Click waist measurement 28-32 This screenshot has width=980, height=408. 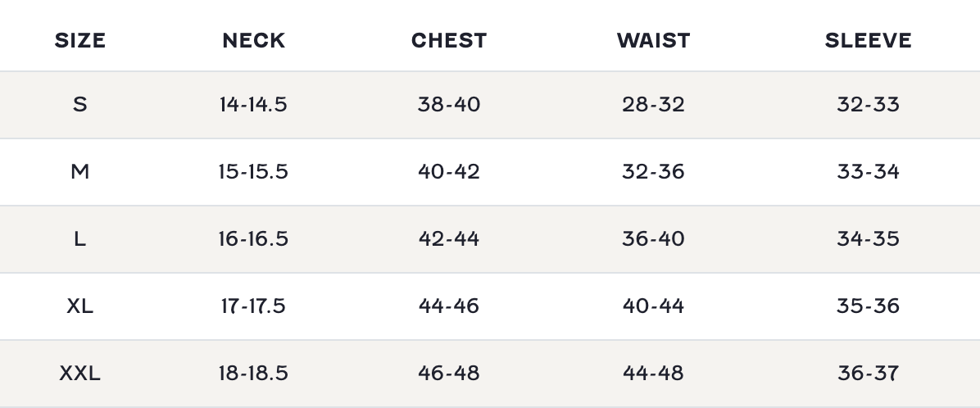pos(653,105)
